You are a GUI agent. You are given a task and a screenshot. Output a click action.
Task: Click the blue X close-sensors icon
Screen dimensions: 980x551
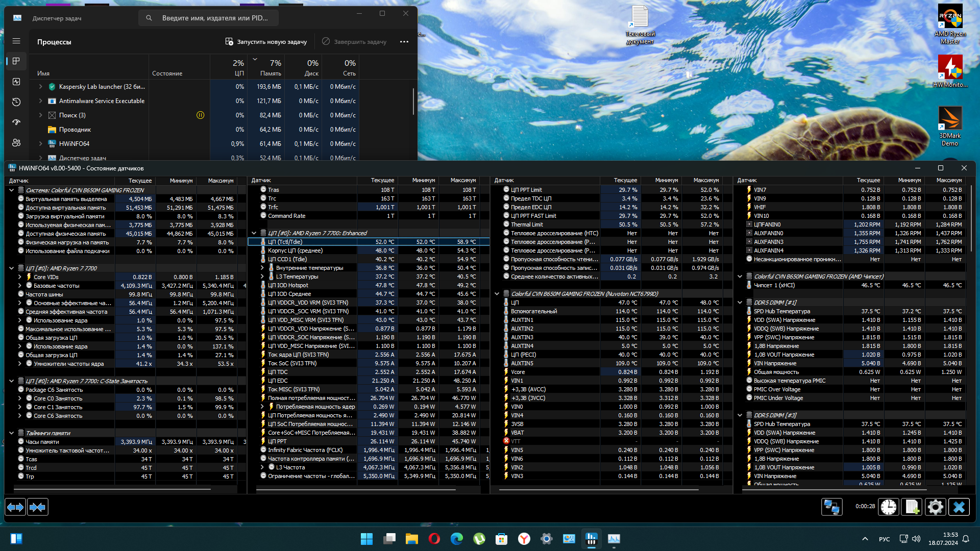(959, 507)
